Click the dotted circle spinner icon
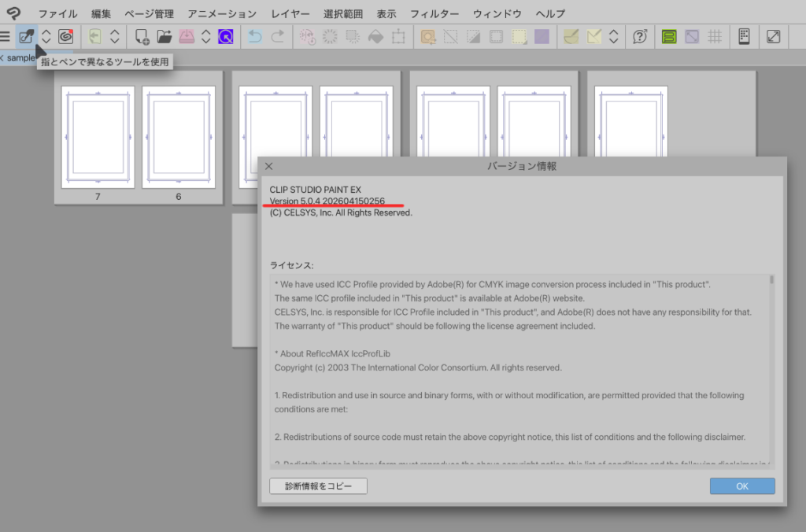 [330, 36]
